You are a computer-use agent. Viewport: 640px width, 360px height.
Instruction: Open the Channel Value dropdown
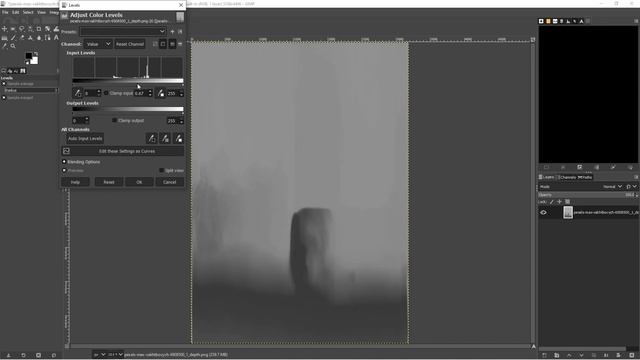(x=98, y=44)
